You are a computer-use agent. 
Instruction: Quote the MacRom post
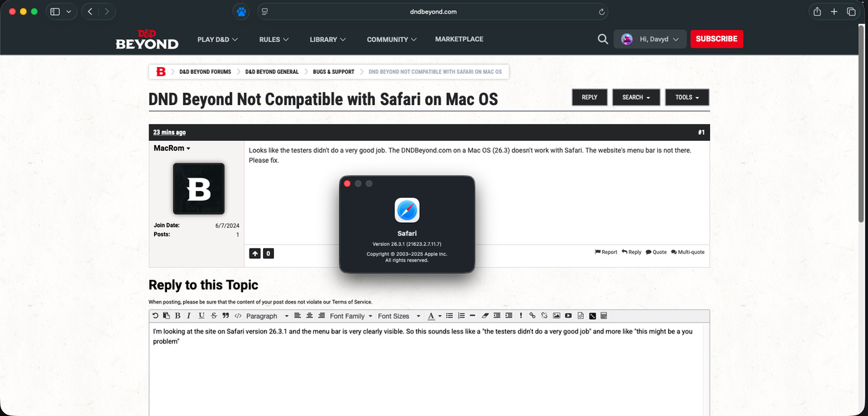[656, 252]
